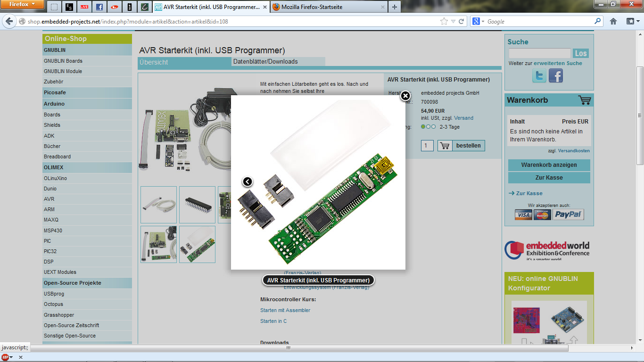Go back with the browser back arrow

(x=9, y=21)
